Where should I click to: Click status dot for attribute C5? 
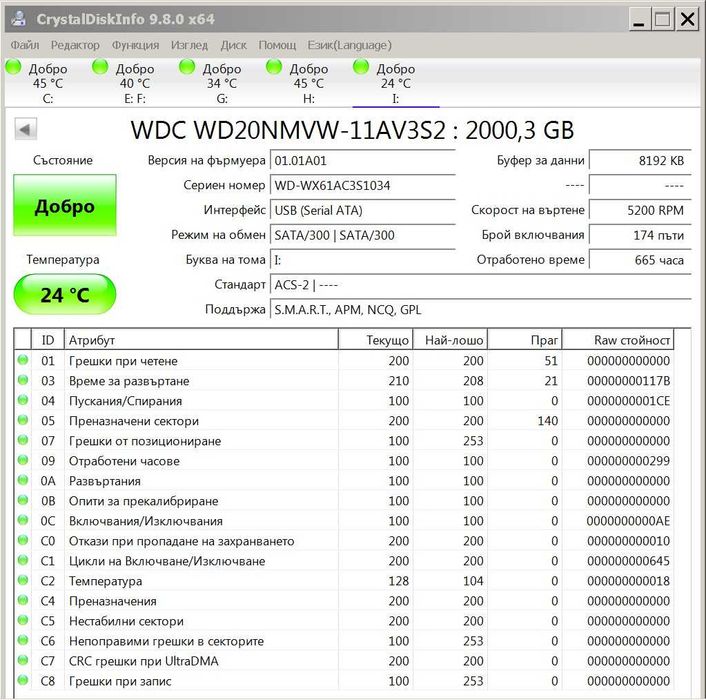23,620
